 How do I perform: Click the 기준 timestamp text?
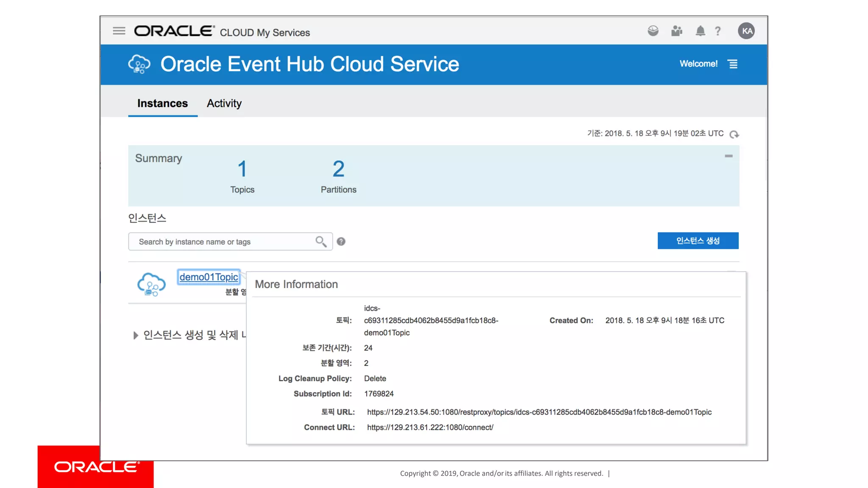pyautogui.click(x=655, y=133)
